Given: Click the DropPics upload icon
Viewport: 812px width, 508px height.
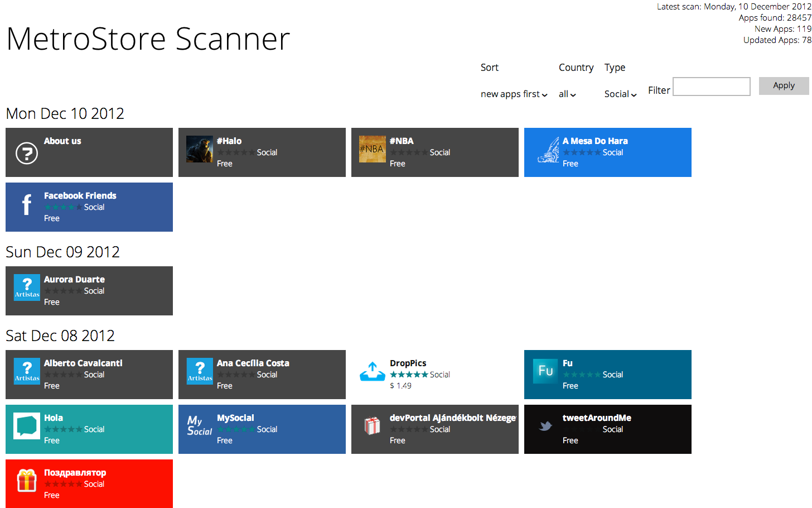Looking at the screenshot, I should point(372,371).
